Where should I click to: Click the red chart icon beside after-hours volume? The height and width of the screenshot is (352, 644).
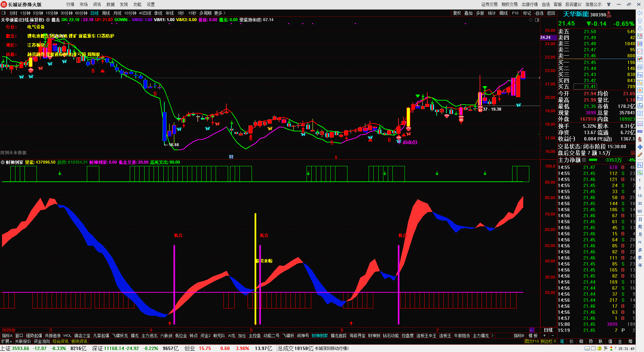(x=633, y=153)
